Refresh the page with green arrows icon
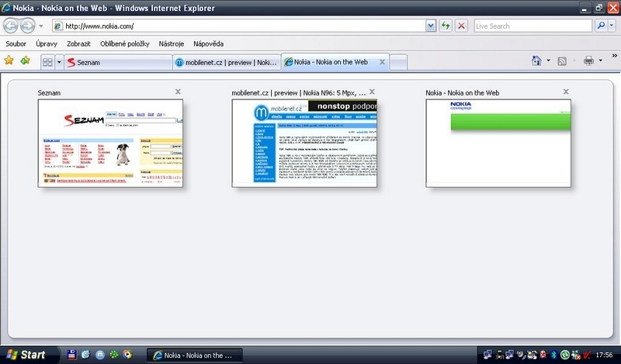 click(x=446, y=26)
